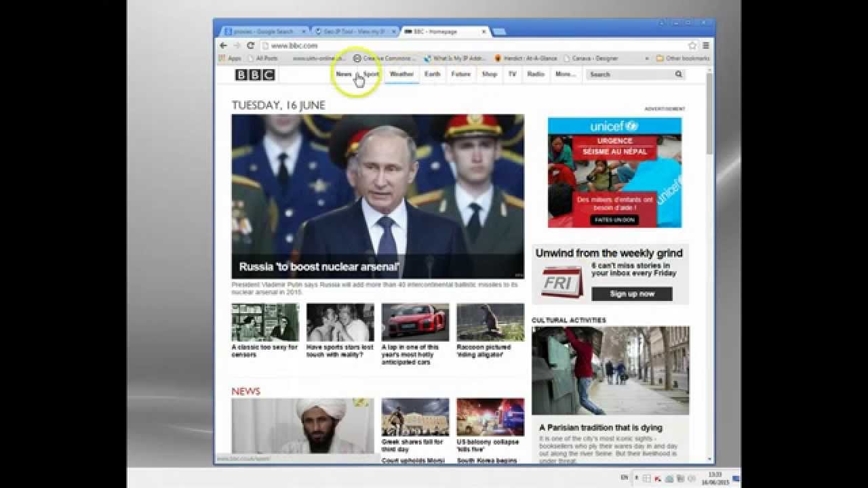Screen dimensions: 868x488
Task: Open the What Is My IP Address bookmark
Action: click(456, 58)
